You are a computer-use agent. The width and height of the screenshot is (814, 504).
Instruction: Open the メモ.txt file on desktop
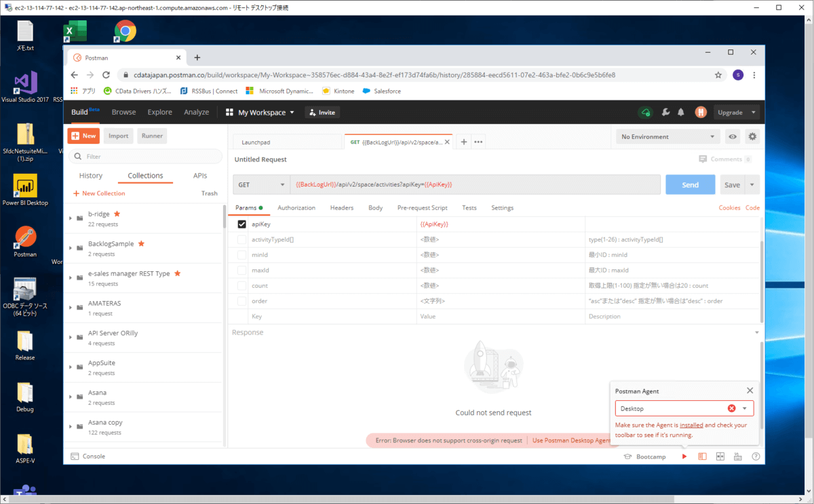[x=25, y=36]
